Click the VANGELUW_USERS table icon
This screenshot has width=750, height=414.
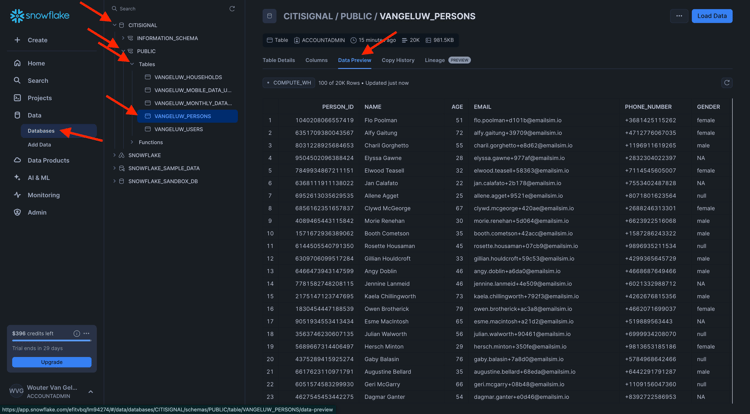pos(148,129)
